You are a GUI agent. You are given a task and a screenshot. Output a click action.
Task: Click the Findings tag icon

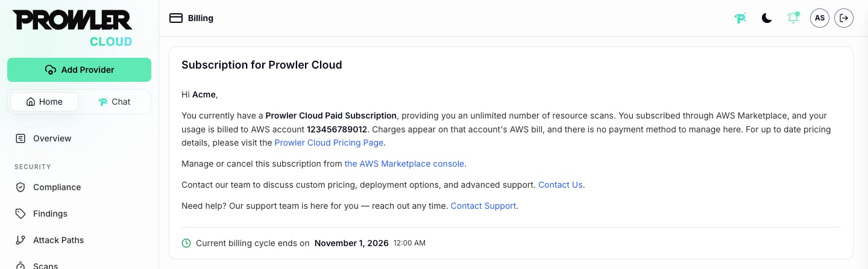pyautogui.click(x=20, y=214)
